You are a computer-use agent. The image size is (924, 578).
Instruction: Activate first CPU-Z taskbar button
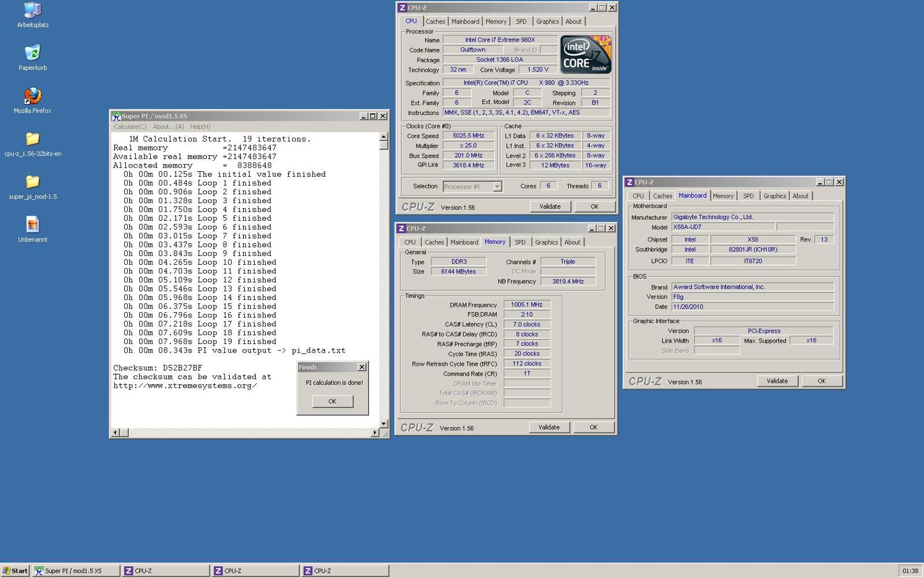point(166,570)
